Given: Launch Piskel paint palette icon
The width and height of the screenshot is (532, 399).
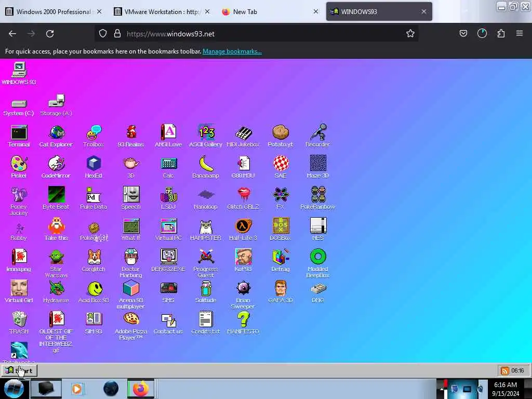Looking at the screenshot, I should (19, 167).
